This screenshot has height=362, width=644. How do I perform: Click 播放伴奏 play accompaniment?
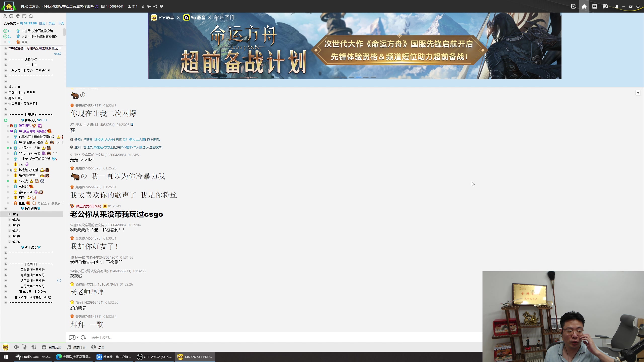pyautogui.click(x=76, y=347)
